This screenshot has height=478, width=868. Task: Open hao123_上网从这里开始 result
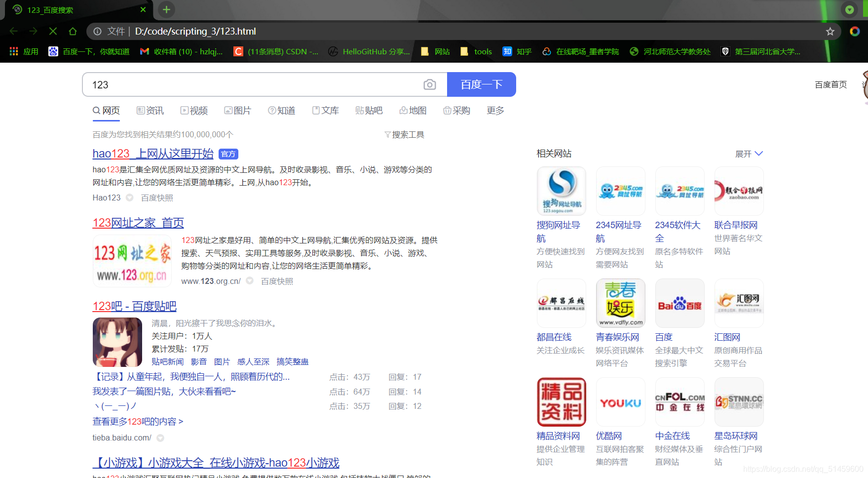[153, 154]
